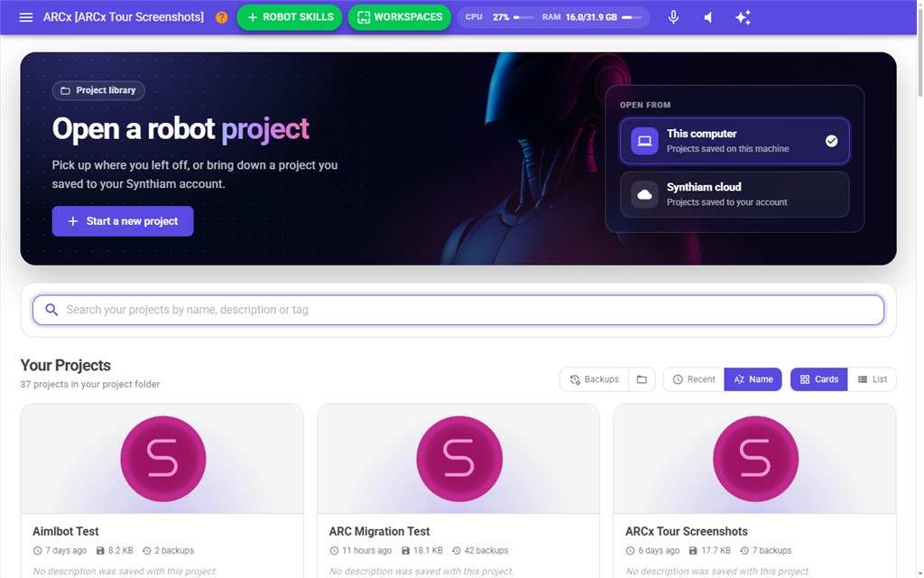Click the Project library badge
Image resolution: width=924 pixels, height=578 pixels.
(98, 90)
